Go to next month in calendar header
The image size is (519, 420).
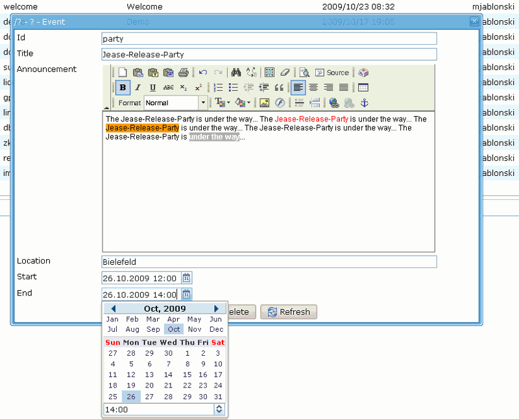(216, 308)
